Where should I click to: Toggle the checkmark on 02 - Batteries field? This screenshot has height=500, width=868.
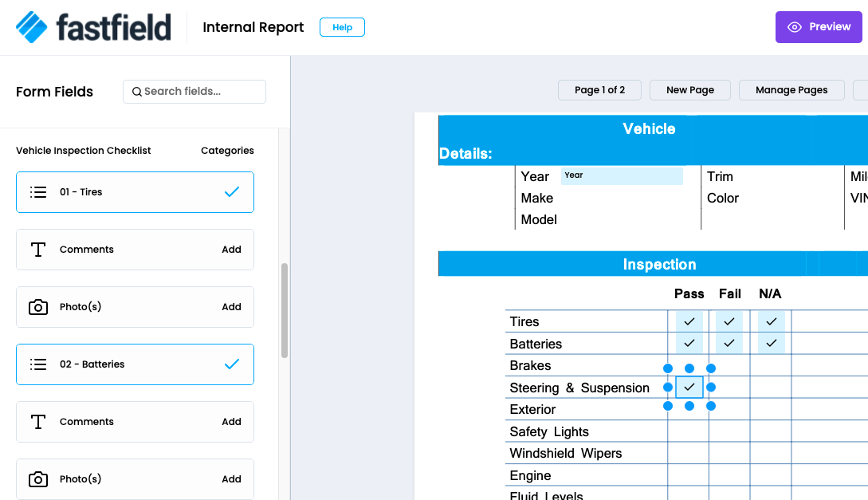[232, 364]
